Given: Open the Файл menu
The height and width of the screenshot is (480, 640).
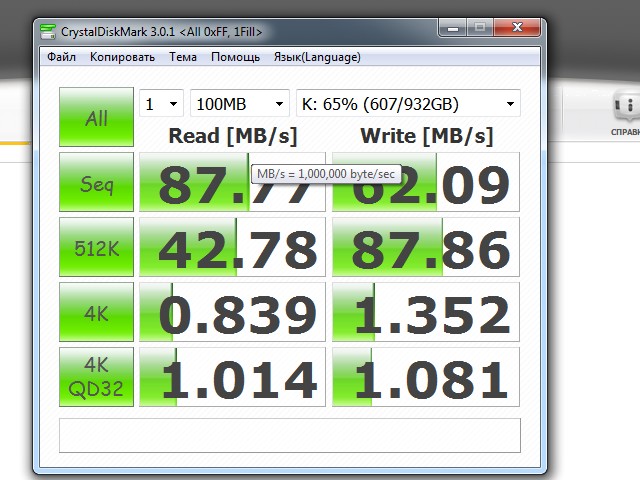Looking at the screenshot, I should [61, 57].
